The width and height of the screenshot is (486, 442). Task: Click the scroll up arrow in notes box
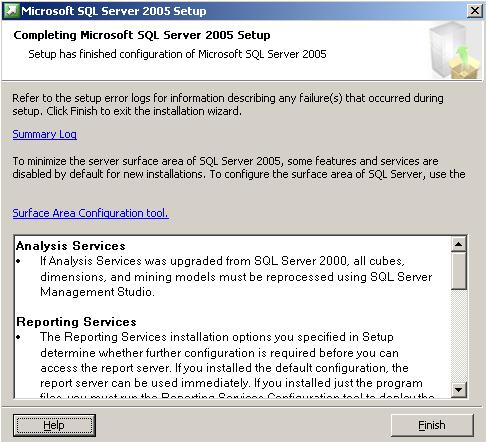coord(459,244)
